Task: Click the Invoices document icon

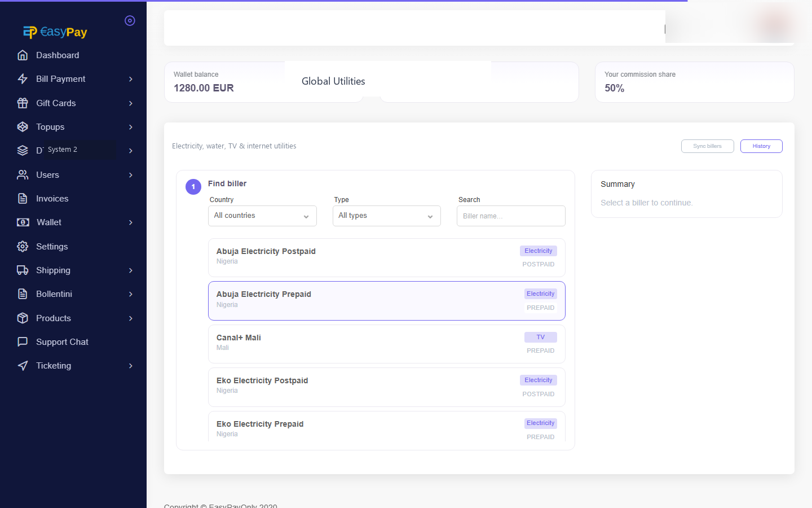Action: (23, 199)
